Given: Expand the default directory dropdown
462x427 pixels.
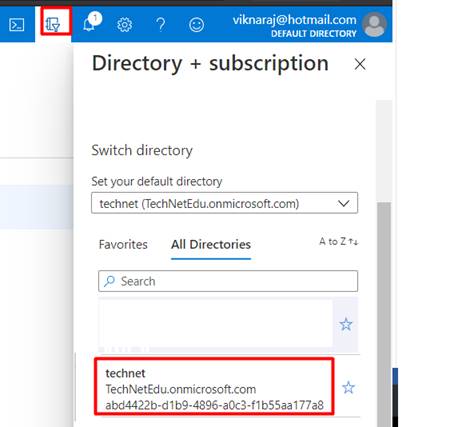Looking at the screenshot, I should coord(224,203).
